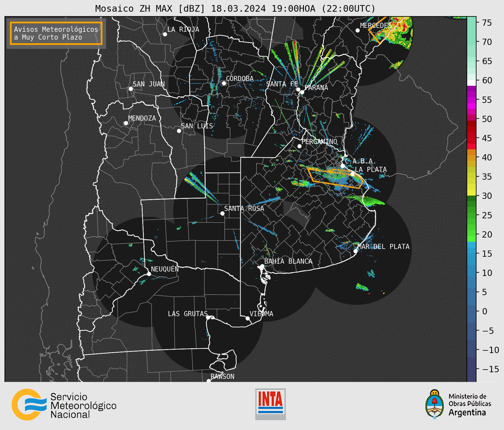Click the Santa Fe city marker dot
This screenshot has height=430, width=504.
pyautogui.click(x=298, y=89)
